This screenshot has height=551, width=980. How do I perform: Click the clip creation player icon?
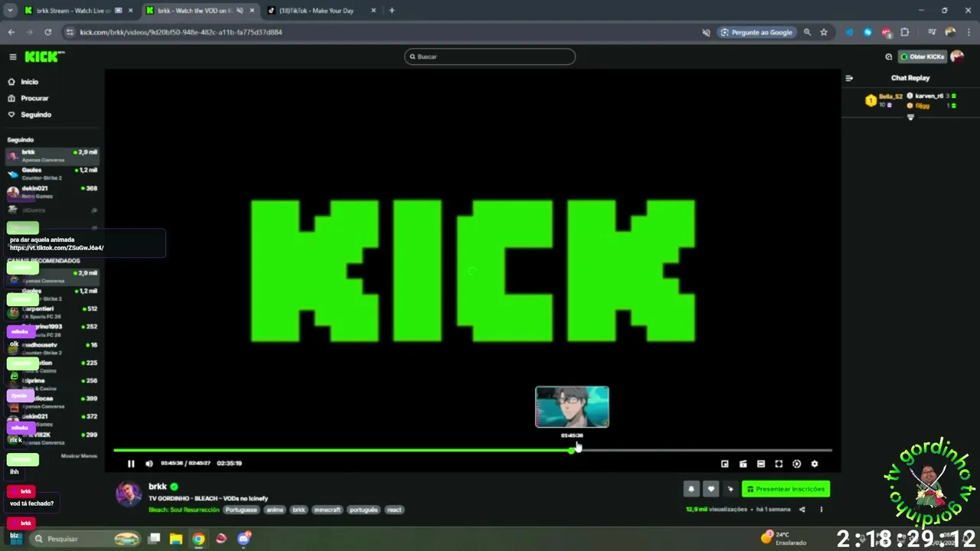tap(743, 464)
